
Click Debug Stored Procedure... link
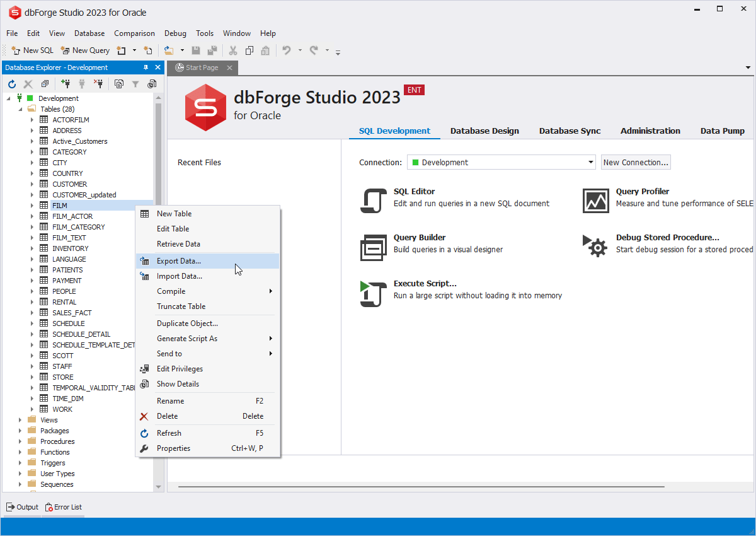point(668,238)
